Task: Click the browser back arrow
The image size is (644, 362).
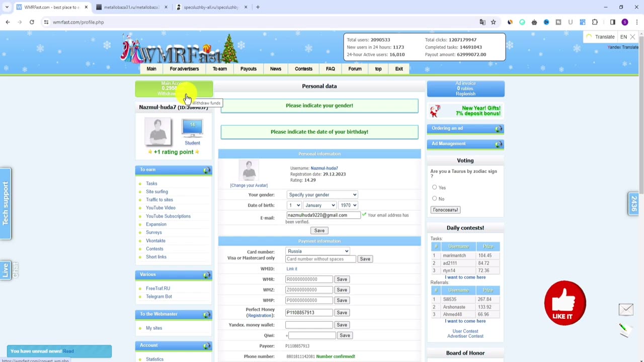Action: (8, 22)
